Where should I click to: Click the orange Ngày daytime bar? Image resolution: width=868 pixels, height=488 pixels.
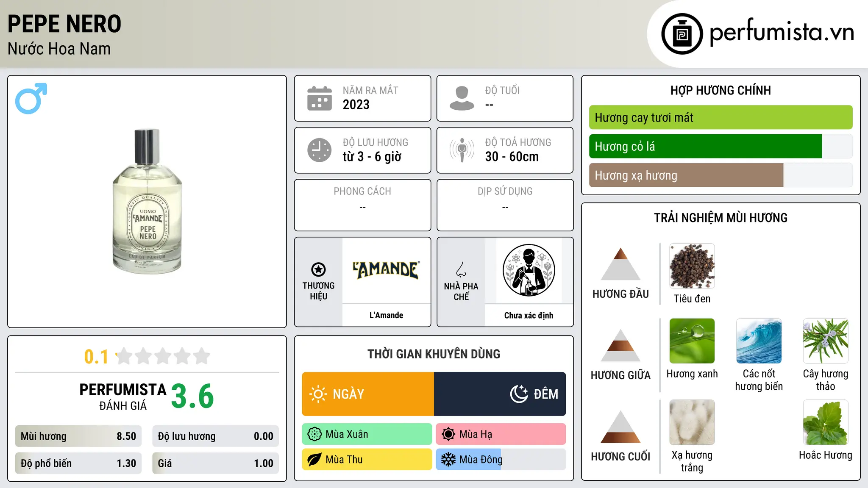click(x=368, y=394)
